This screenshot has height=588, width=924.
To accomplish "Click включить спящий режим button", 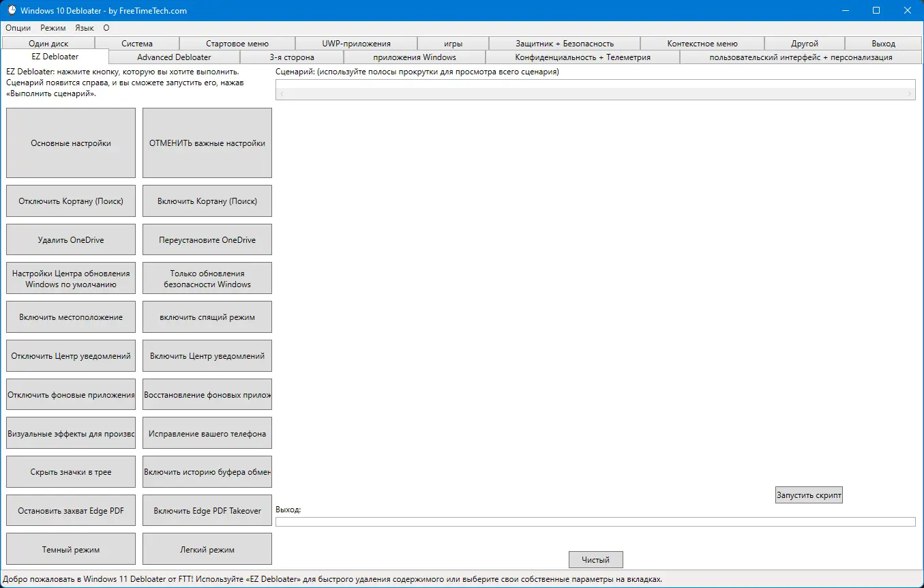I will click(207, 317).
